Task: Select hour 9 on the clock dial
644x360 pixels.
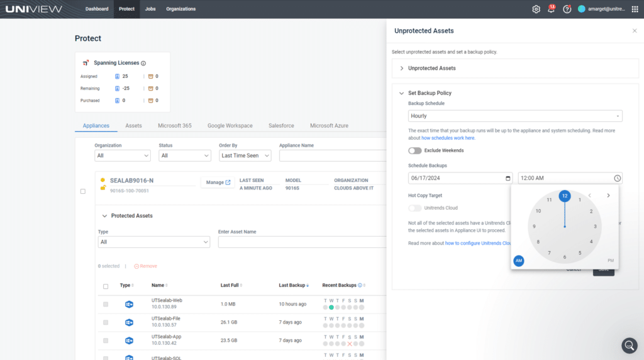Action: 534,227
